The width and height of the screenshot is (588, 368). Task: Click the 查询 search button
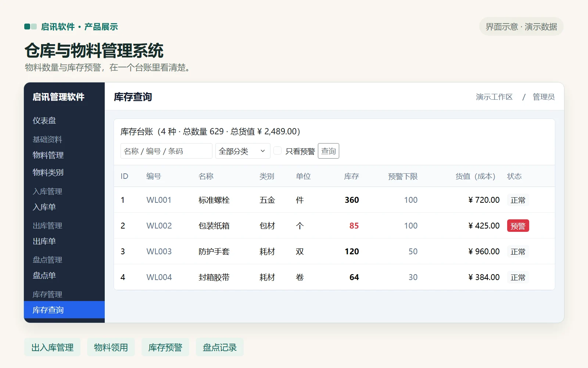[x=329, y=151]
